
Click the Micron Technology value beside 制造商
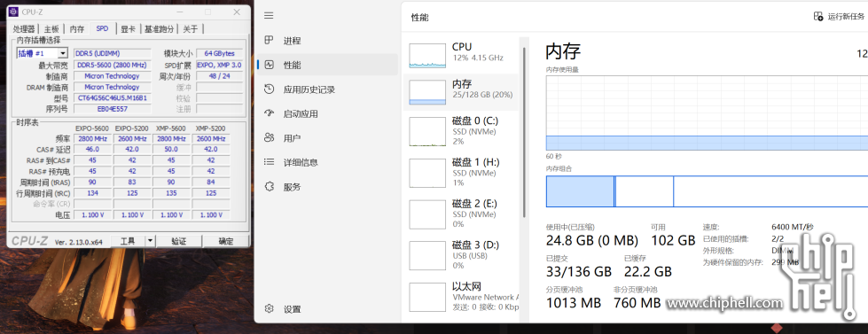(x=113, y=76)
